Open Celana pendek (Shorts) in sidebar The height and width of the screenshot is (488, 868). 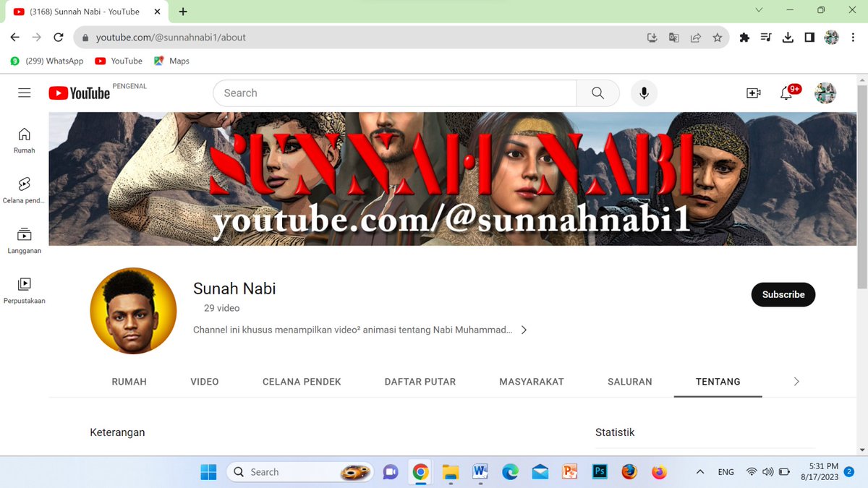[x=25, y=190]
